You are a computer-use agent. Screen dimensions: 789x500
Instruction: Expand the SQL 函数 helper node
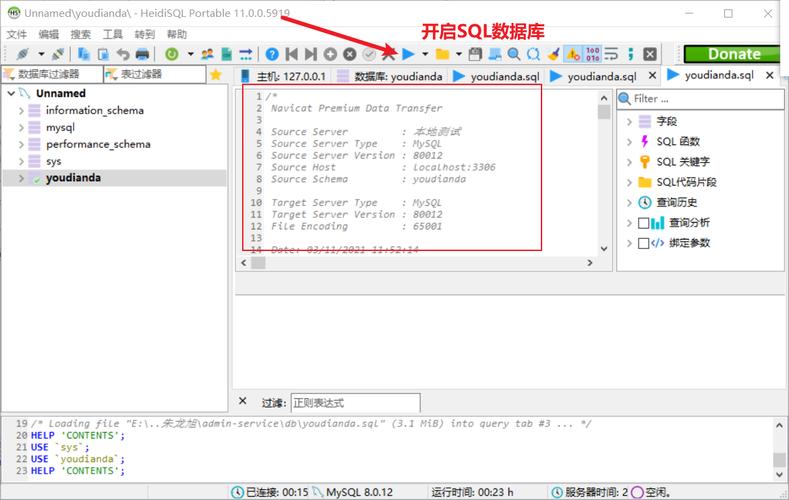[629, 142]
